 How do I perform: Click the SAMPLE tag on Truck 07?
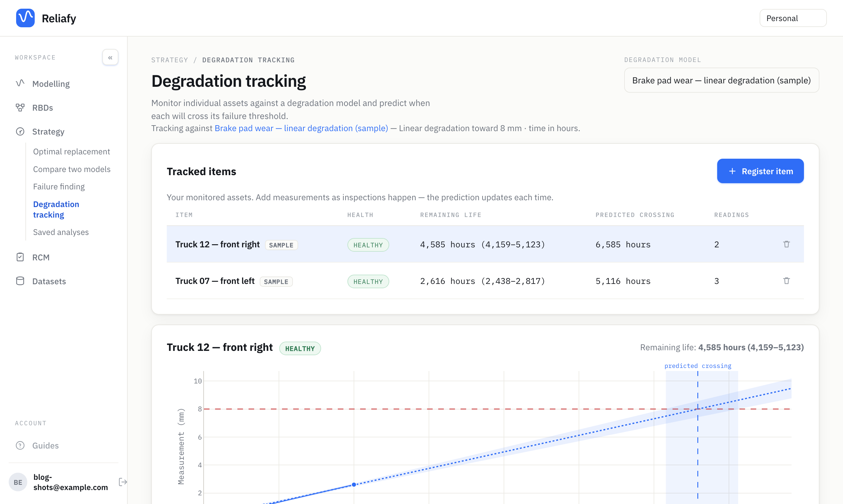click(276, 281)
